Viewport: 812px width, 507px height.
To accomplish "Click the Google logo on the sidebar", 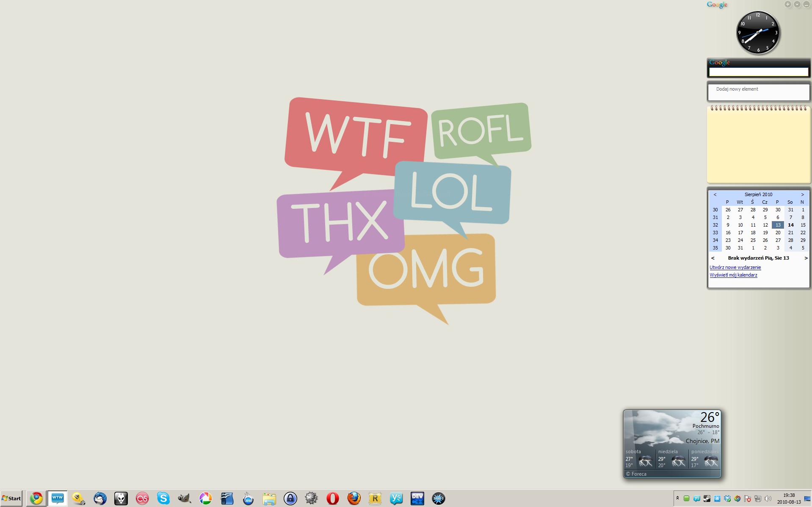I will pyautogui.click(x=717, y=5).
